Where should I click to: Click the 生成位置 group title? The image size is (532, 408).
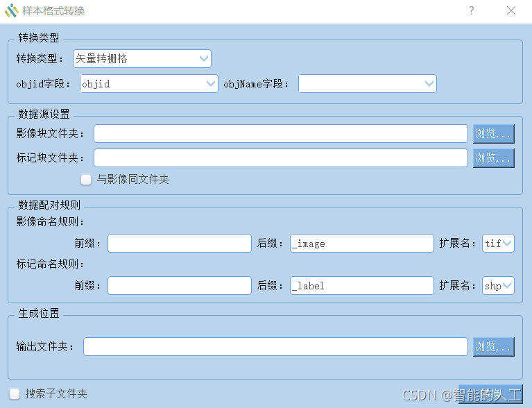pos(39,314)
